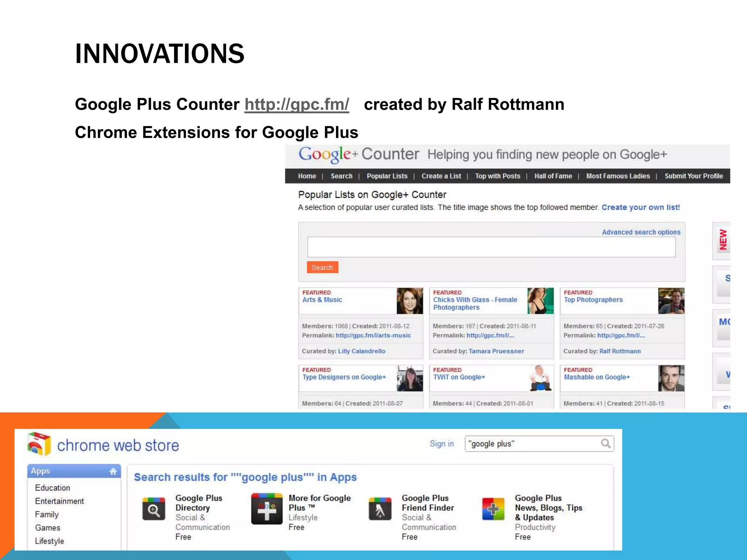The image size is (747, 560).
Task: Open More for Google Plus app title
Action: click(320, 503)
